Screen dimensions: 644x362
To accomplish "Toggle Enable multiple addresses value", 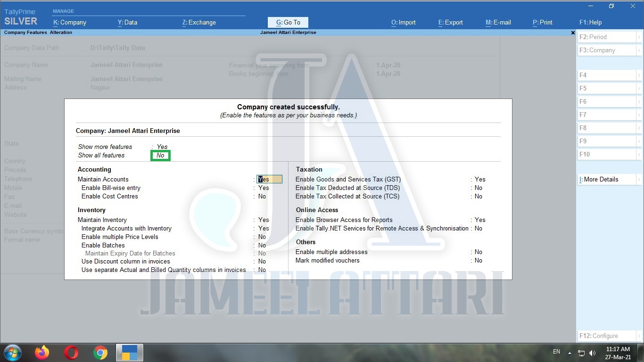I will point(479,252).
